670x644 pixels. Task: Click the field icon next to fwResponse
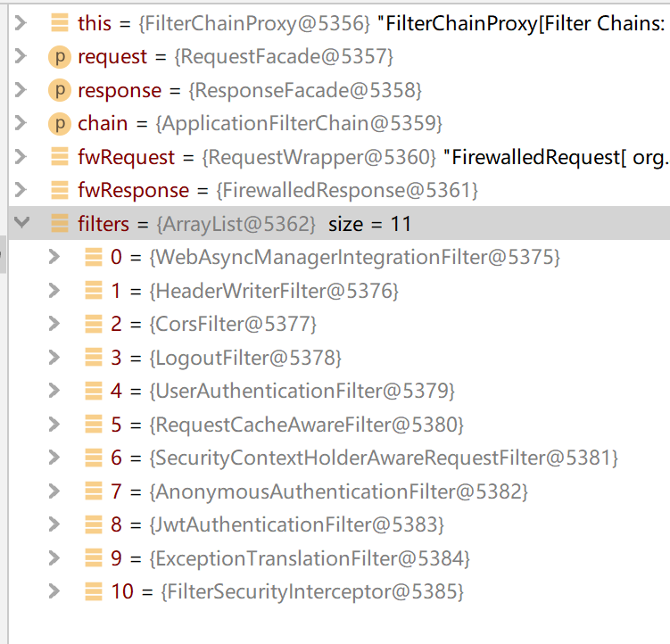click(x=60, y=190)
